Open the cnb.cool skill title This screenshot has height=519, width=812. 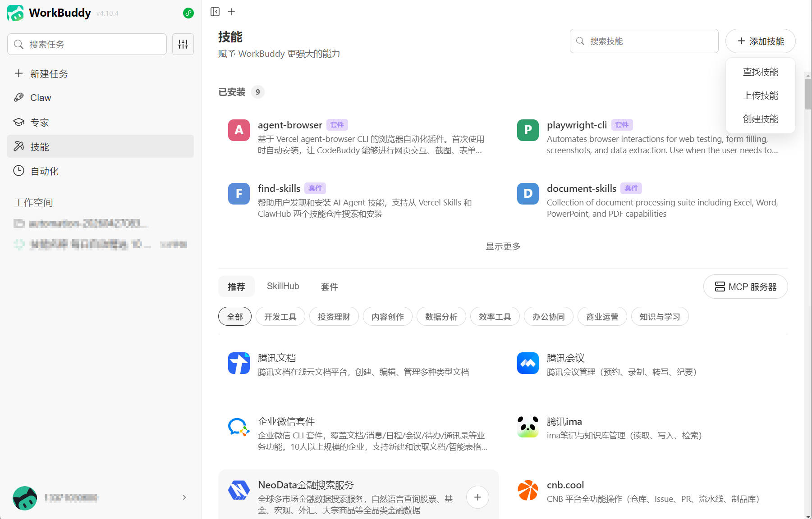[x=565, y=485]
